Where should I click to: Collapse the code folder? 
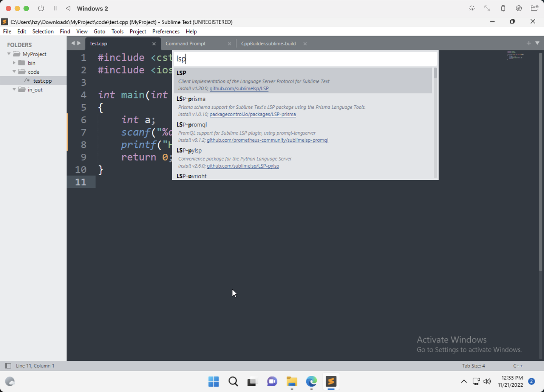[14, 72]
